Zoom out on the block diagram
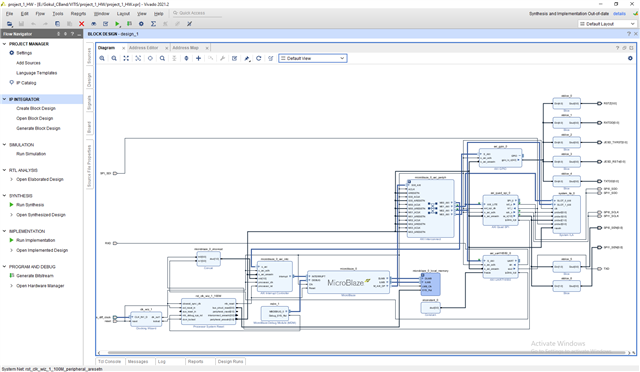 pos(114,58)
